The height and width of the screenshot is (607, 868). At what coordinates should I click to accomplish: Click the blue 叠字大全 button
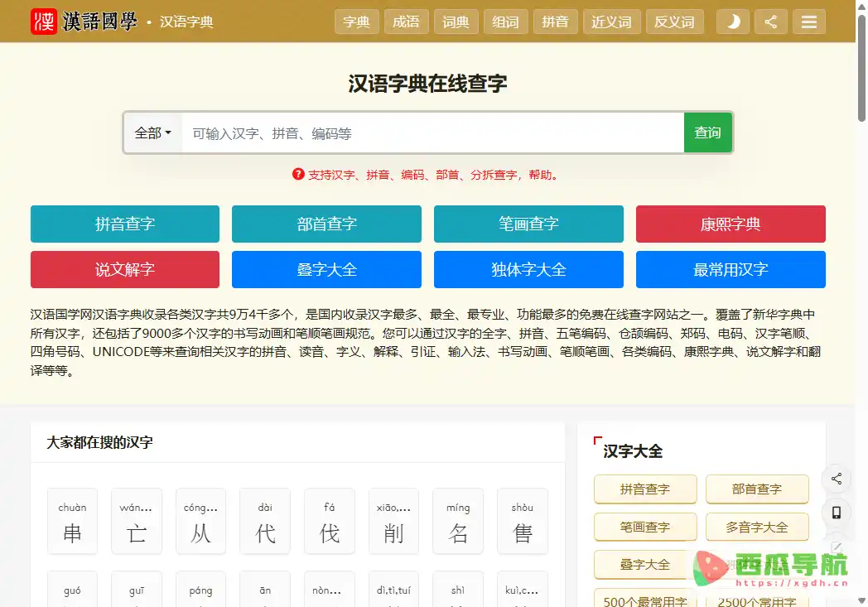point(326,269)
